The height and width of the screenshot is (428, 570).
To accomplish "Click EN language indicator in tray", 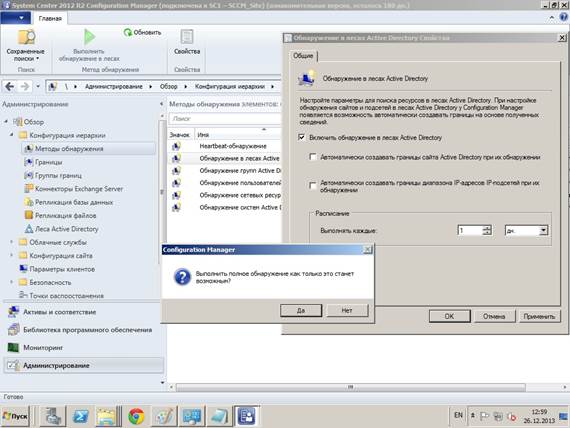I will click(458, 415).
